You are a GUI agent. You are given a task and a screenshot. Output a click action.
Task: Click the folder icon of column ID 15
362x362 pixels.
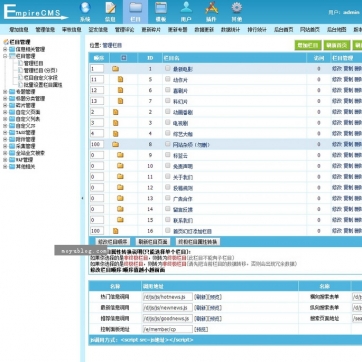pyautogui.click(x=120, y=220)
